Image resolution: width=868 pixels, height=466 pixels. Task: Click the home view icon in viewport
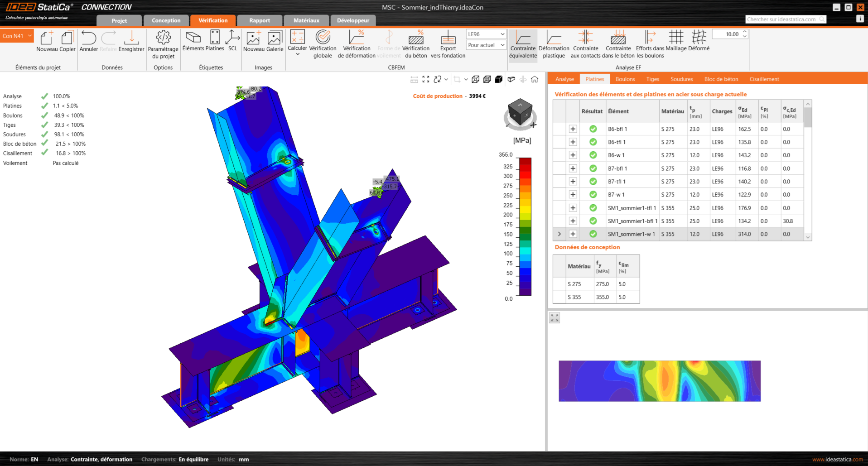coord(535,79)
